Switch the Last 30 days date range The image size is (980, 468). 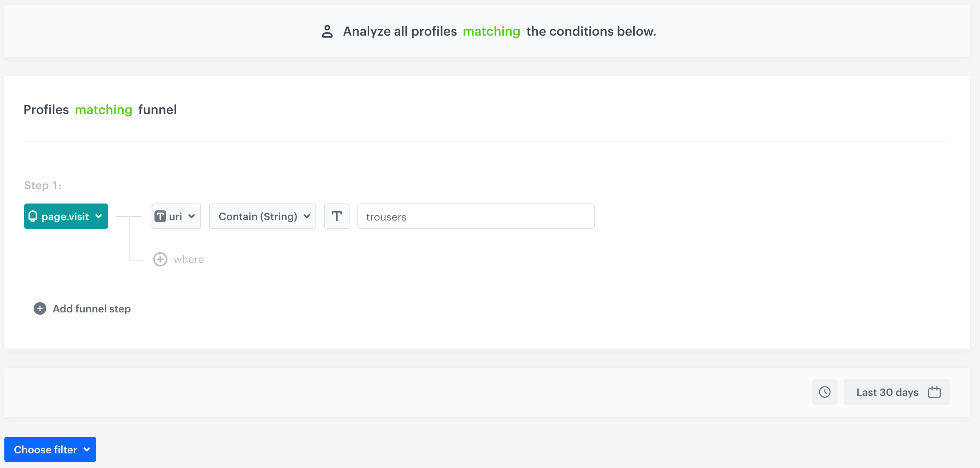(887, 392)
